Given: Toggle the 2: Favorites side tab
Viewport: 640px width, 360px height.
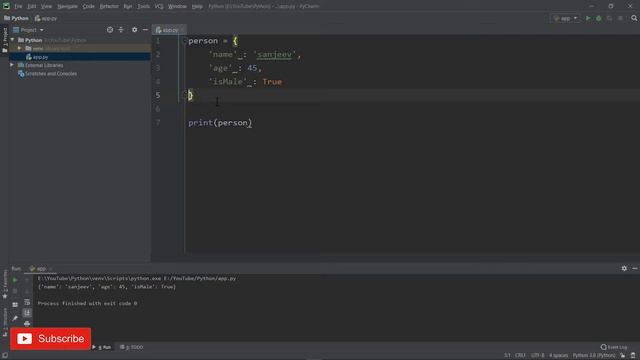Looking at the screenshot, I should (x=5, y=284).
